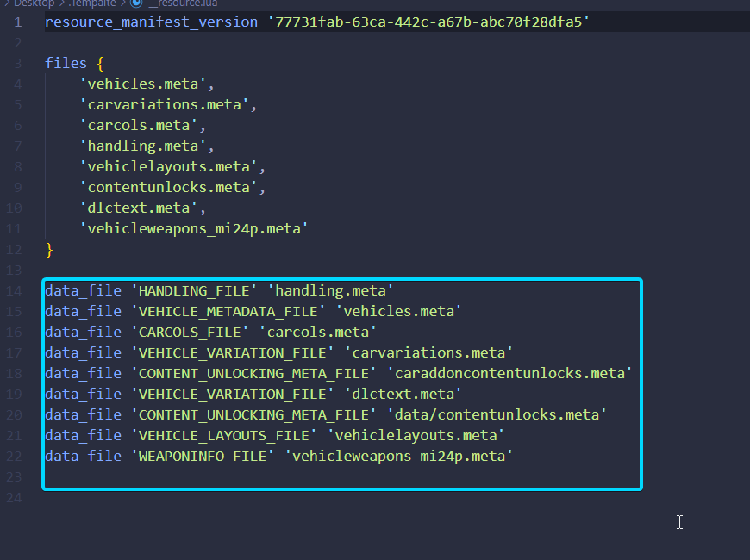
Task: Click 'WEAPONINFO_FILE' string on line 22
Action: pos(203,456)
